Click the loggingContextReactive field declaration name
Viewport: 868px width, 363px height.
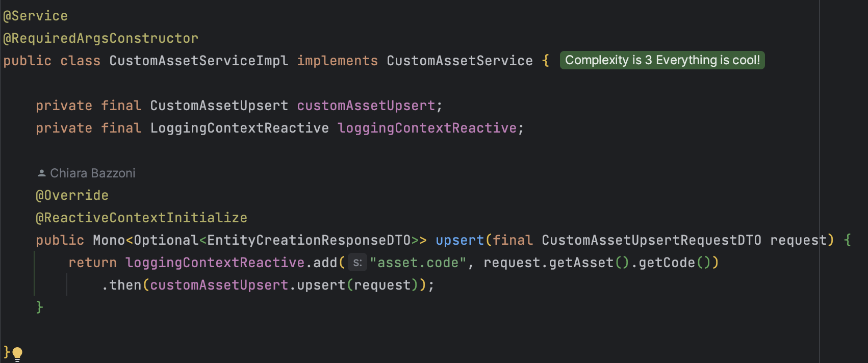pyautogui.click(x=427, y=128)
